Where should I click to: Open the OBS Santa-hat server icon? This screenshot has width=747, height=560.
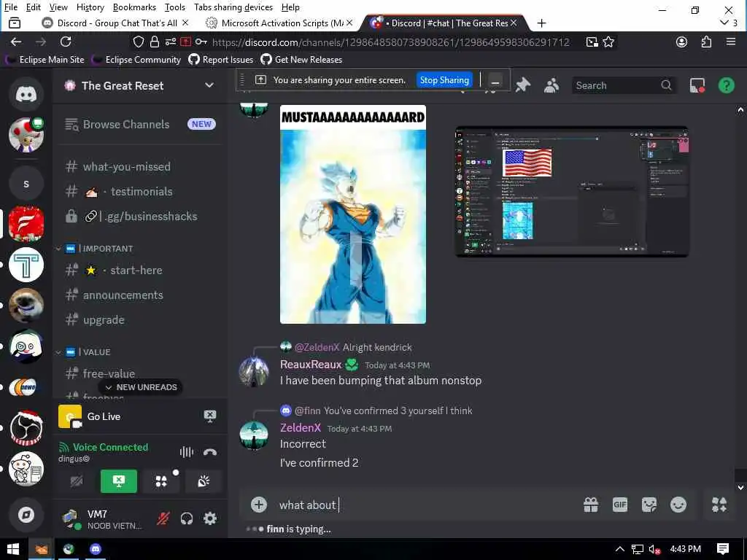[26, 427]
